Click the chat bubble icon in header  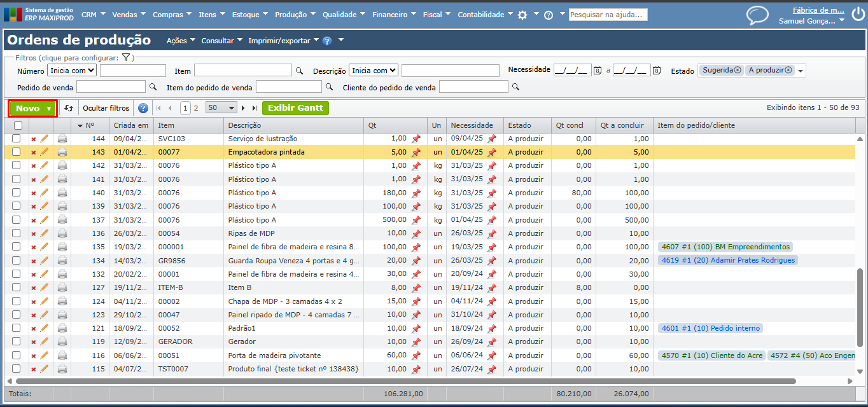click(x=757, y=15)
